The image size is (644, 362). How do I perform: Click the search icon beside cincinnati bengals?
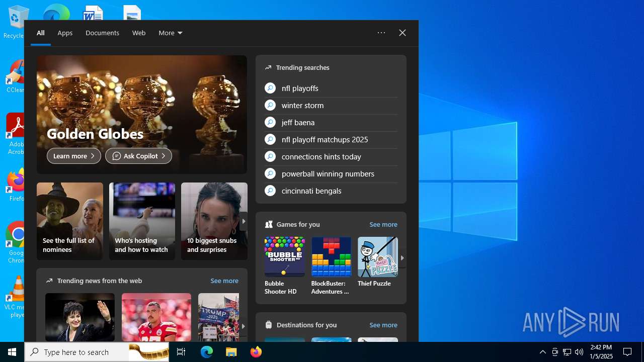pos(270,191)
